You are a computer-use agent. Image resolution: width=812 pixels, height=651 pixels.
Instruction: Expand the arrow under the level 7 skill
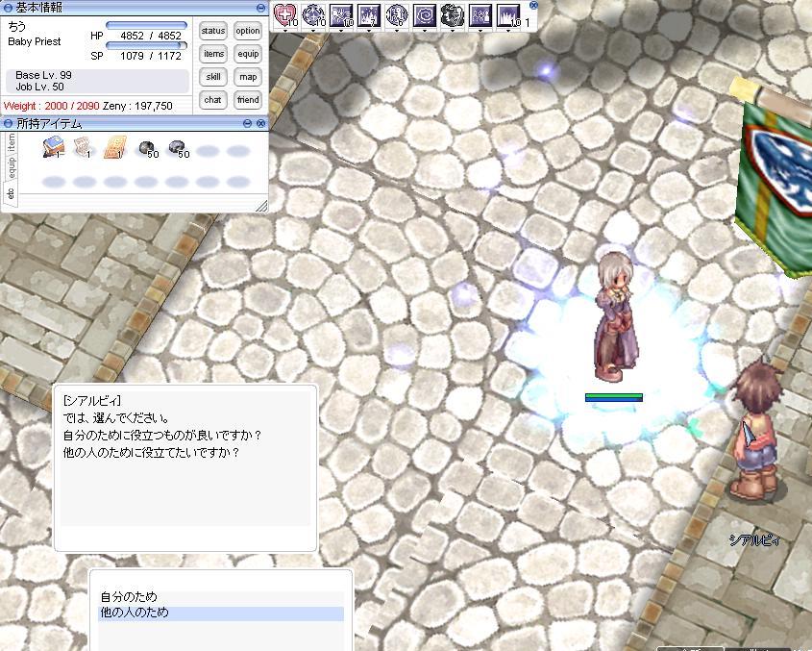point(369,31)
